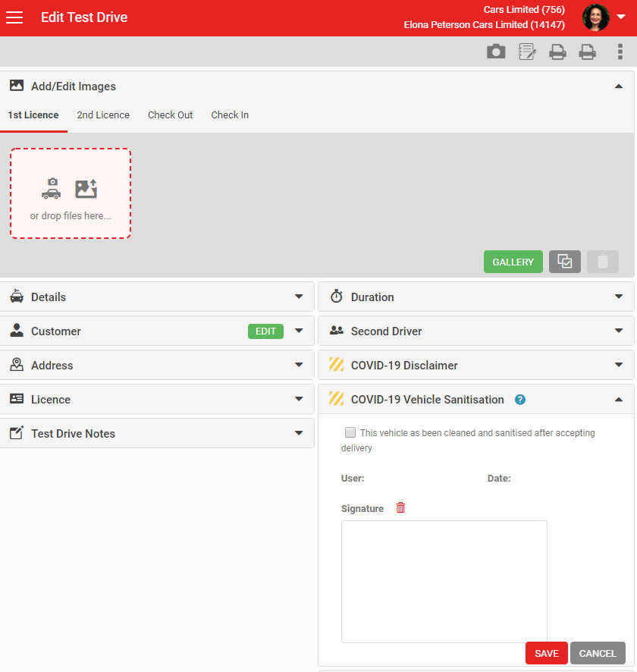Image resolution: width=637 pixels, height=672 pixels.
Task: Click the ID card icon beside Licence
Action: click(17, 398)
